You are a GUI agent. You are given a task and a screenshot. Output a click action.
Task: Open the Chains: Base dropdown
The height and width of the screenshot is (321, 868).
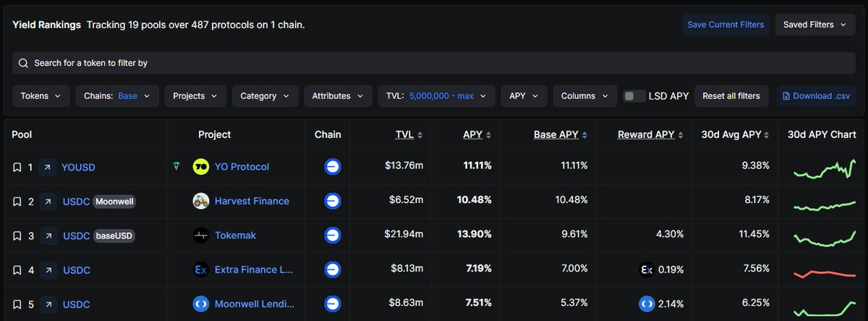pos(117,95)
